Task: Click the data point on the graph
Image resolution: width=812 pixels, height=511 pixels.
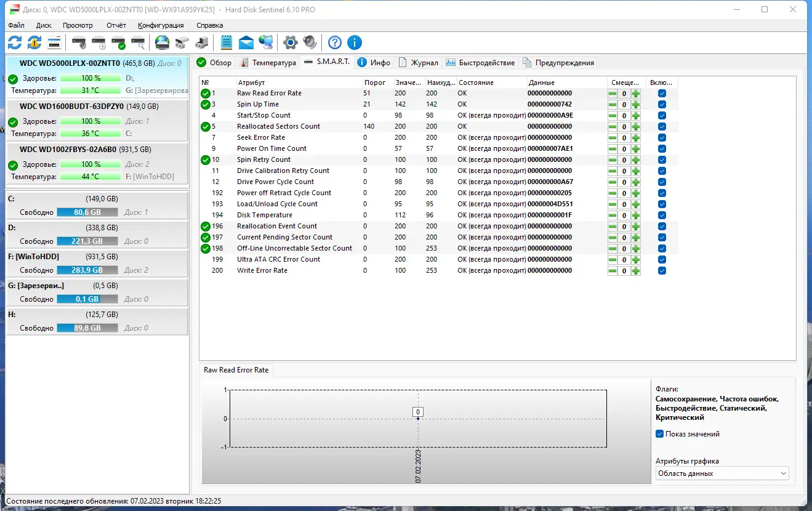Action: point(418,419)
